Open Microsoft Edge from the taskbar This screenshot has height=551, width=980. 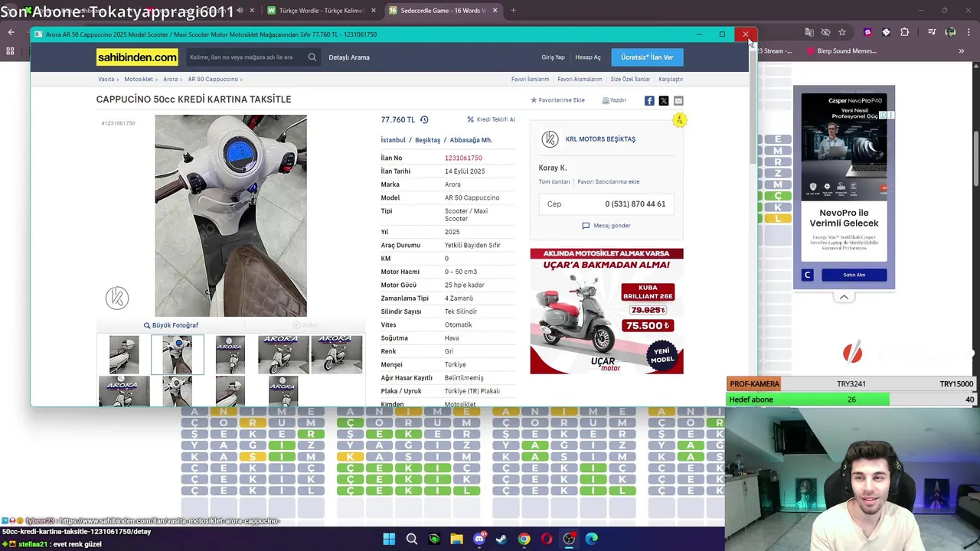pyautogui.click(x=592, y=539)
